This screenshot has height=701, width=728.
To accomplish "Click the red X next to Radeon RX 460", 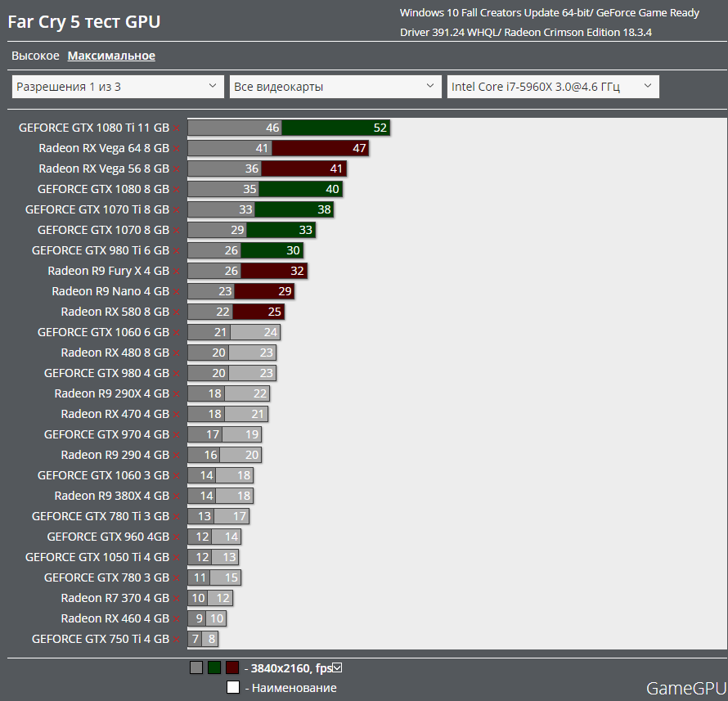I will (177, 619).
